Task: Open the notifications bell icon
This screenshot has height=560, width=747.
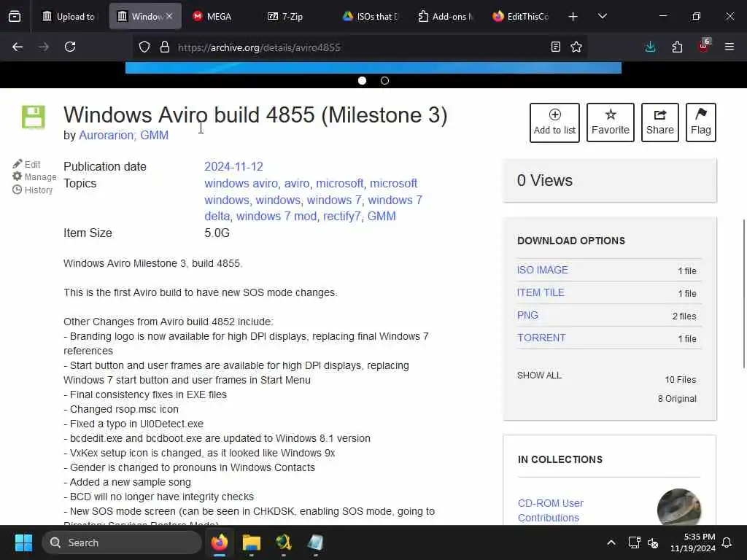Action: click(727, 542)
